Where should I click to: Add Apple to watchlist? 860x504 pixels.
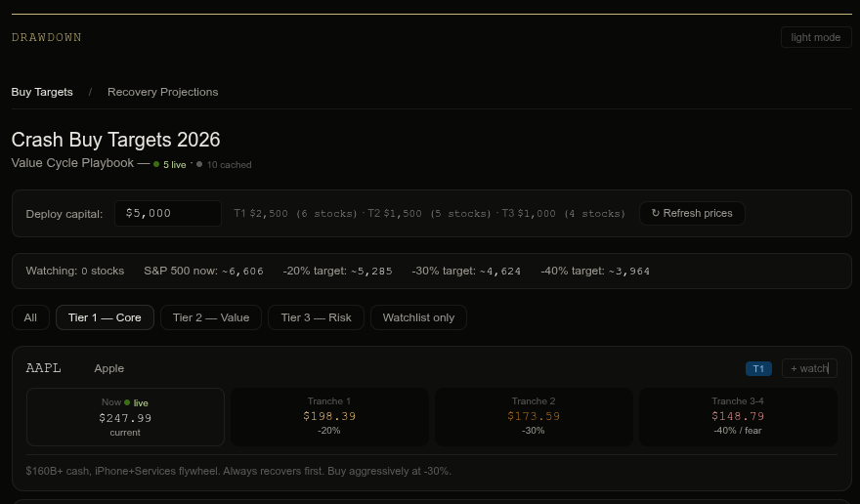tap(809, 368)
